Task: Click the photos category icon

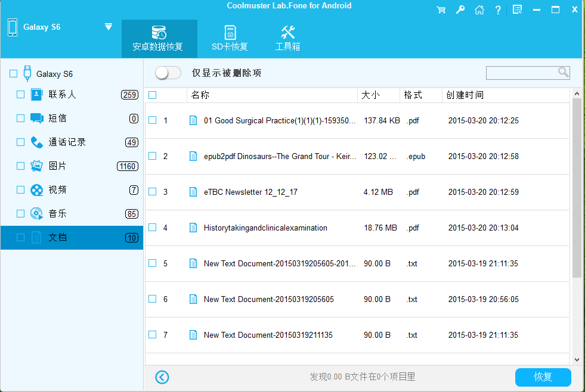Action: tap(36, 166)
